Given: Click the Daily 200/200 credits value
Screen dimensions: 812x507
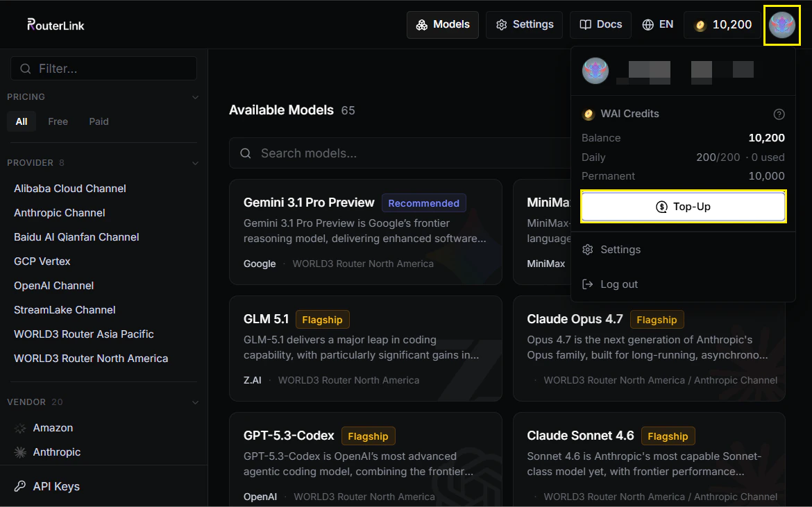Looking at the screenshot, I should coord(718,157).
